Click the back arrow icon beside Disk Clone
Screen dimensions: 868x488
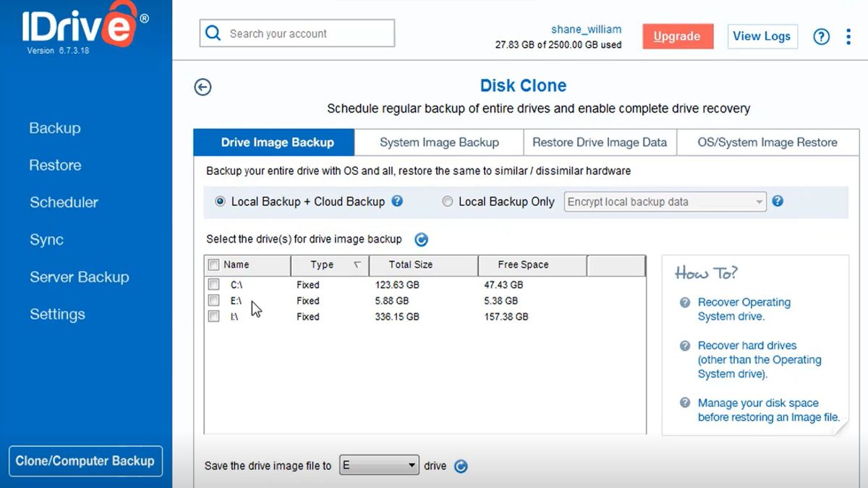[x=203, y=87]
